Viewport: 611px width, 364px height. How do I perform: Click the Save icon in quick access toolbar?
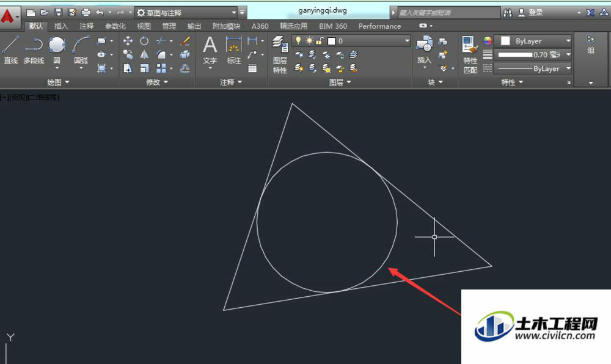point(59,12)
